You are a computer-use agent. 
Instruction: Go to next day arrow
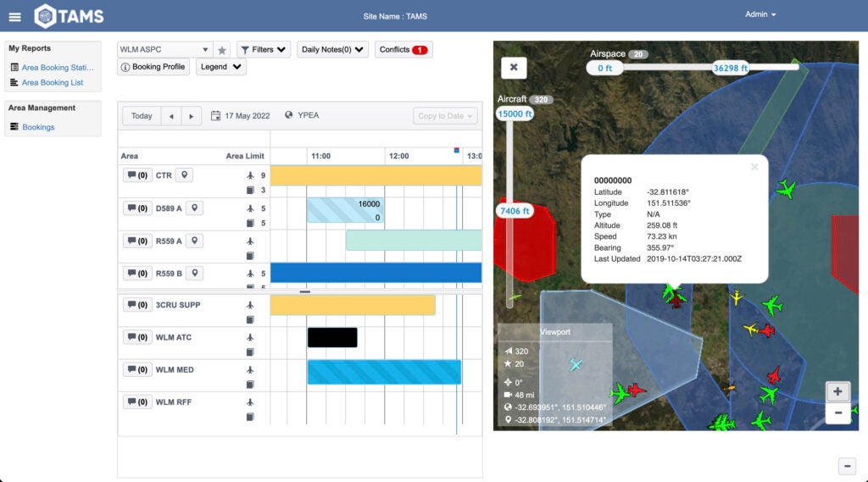(x=192, y=116)
